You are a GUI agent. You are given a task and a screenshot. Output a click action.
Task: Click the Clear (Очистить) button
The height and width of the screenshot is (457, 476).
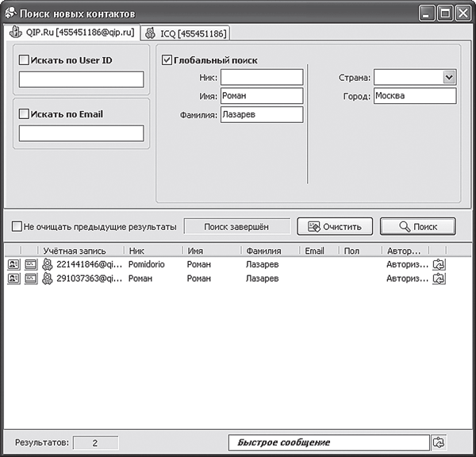pos(335,227)
